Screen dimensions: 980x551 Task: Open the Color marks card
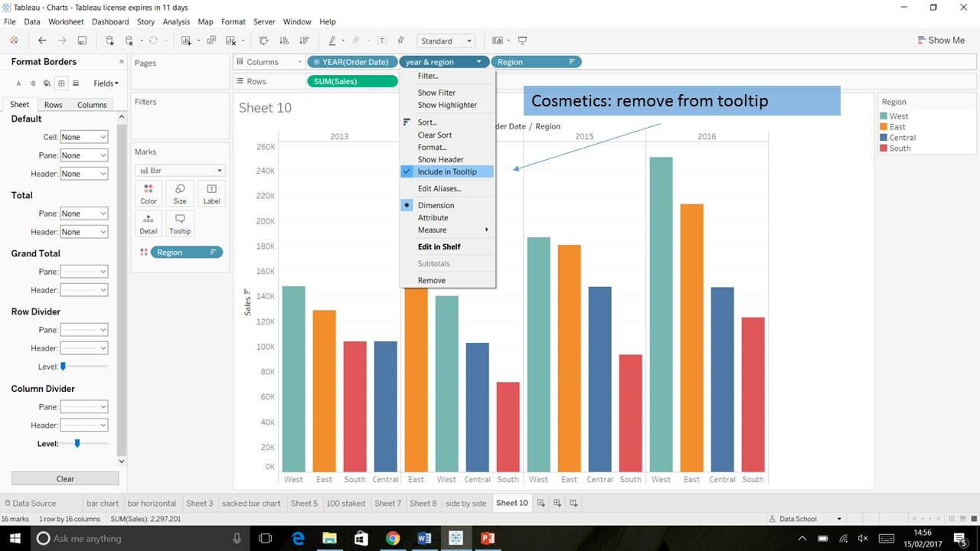149,194
